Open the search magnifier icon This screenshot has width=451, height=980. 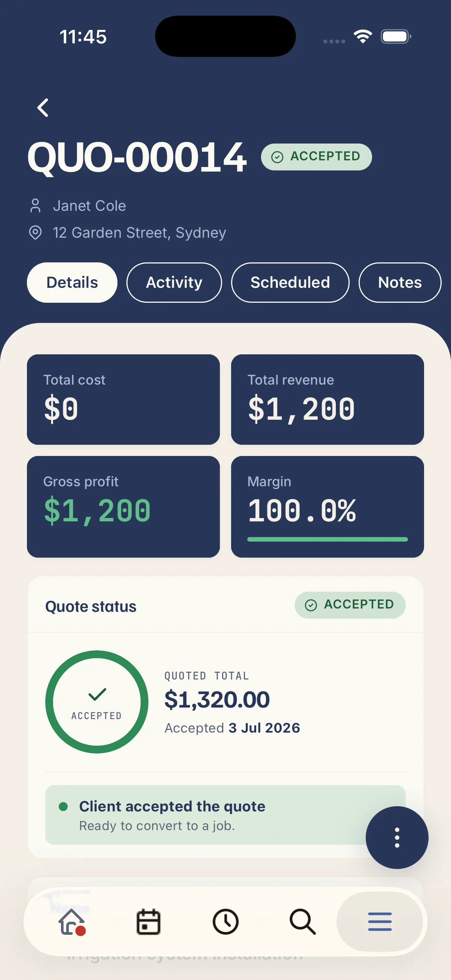point(303,922)
